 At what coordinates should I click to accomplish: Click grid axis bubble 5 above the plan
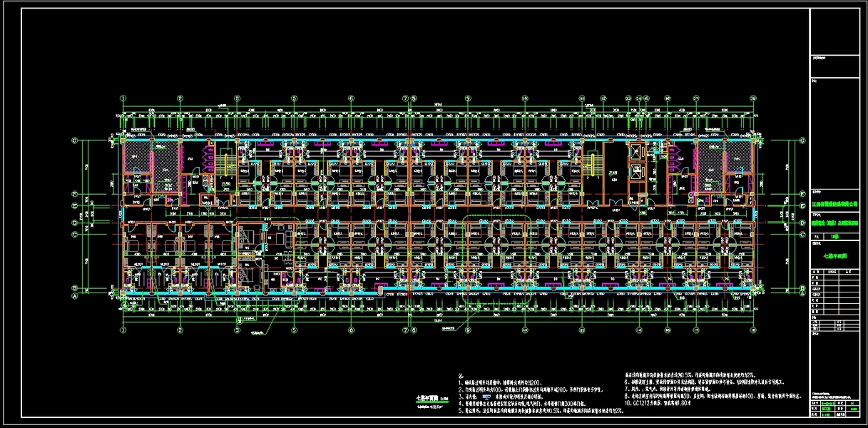pos(293,98)
